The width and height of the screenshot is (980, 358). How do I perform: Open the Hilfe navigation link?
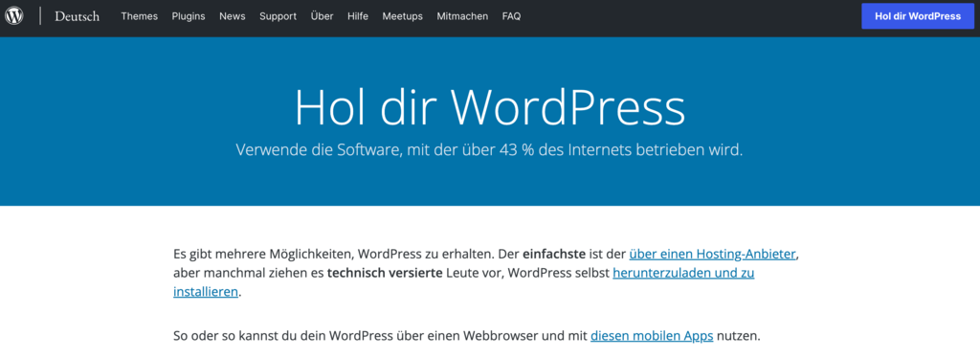pyautogui.click(x=358, y=17)
